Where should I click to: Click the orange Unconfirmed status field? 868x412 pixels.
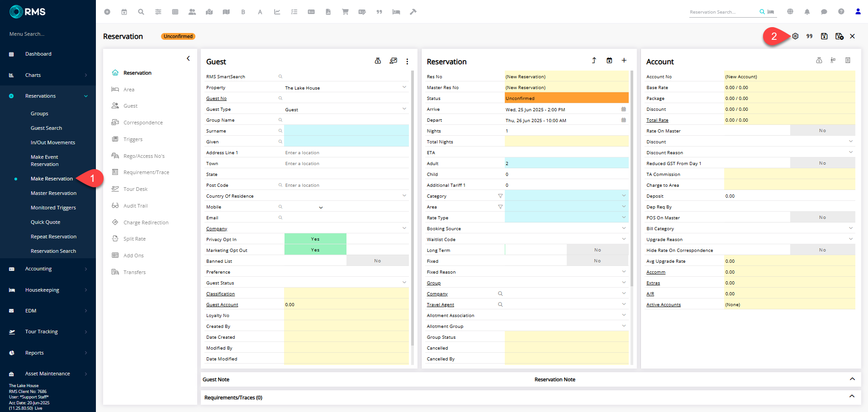tap(567, 98)
